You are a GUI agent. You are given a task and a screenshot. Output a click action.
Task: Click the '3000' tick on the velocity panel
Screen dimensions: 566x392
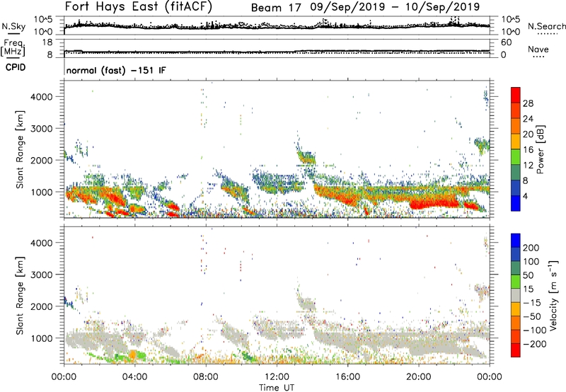click(41, 275)
